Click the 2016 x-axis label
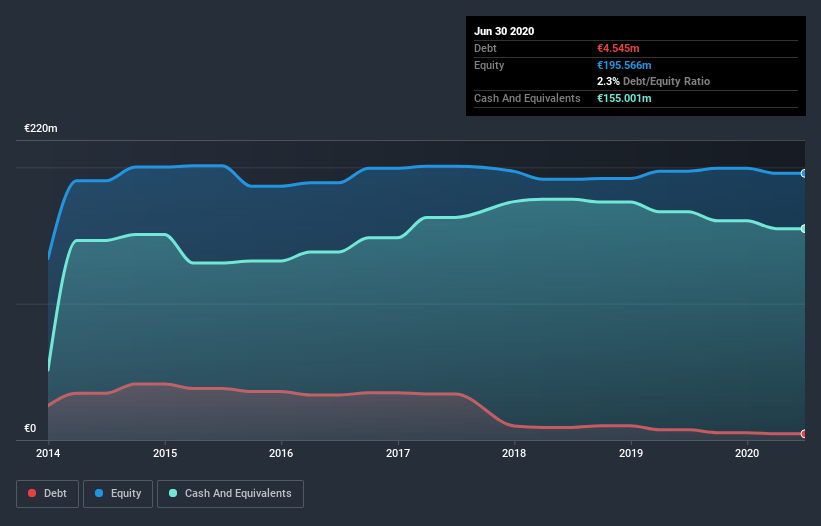 pyautogui.click(x=281, y=453)
